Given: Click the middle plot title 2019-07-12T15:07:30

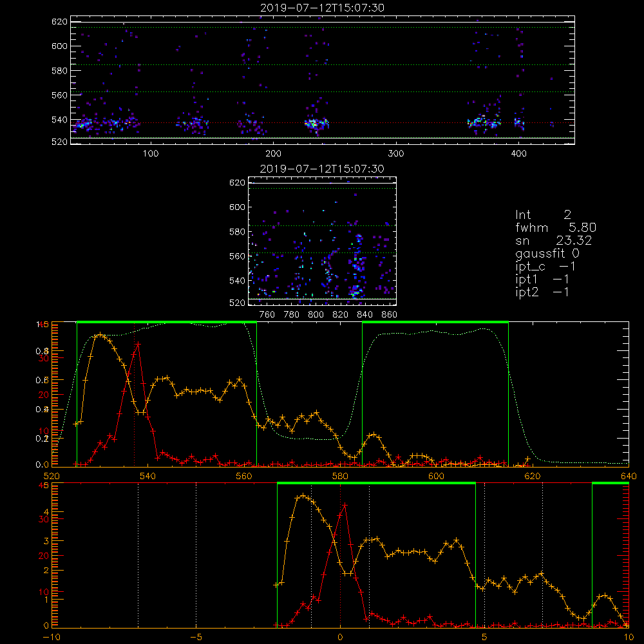Looking at the screenshot, I should coord(322,169).
